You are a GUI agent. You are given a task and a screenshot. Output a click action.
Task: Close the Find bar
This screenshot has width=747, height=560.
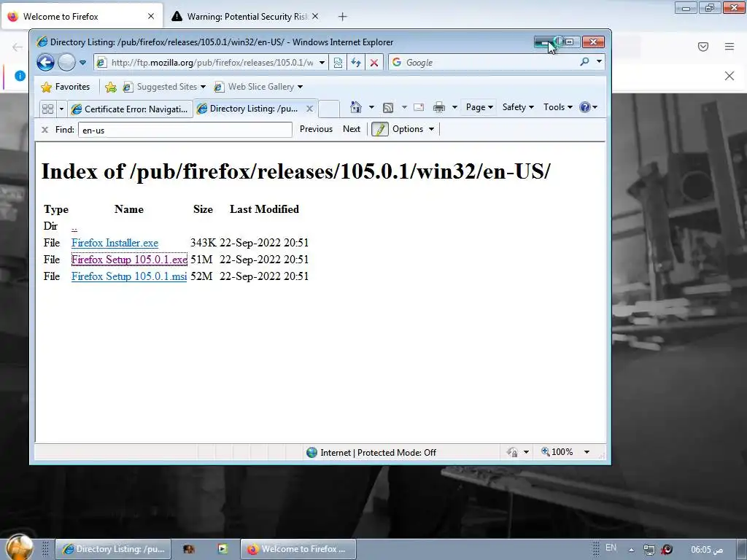(x=44, y=130)
